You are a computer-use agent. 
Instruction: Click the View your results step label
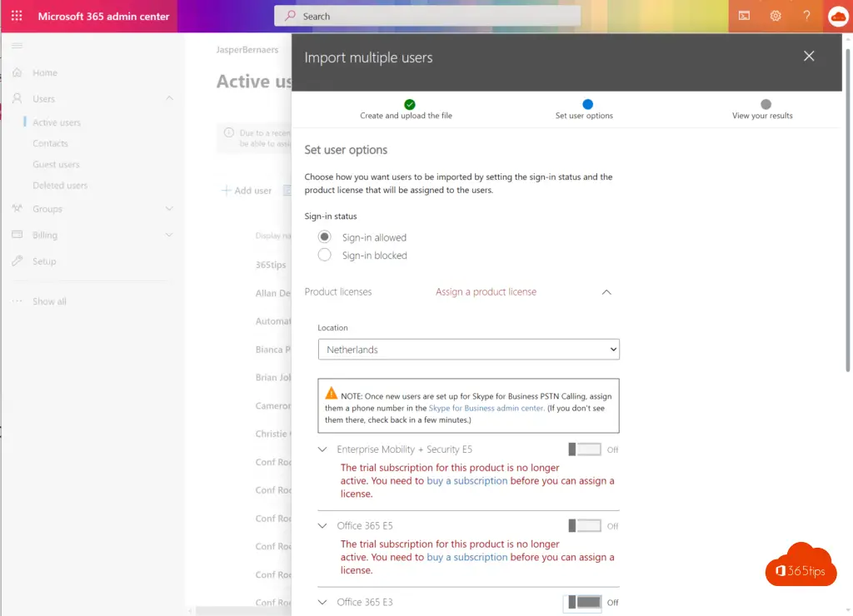[x=762, y=115]
